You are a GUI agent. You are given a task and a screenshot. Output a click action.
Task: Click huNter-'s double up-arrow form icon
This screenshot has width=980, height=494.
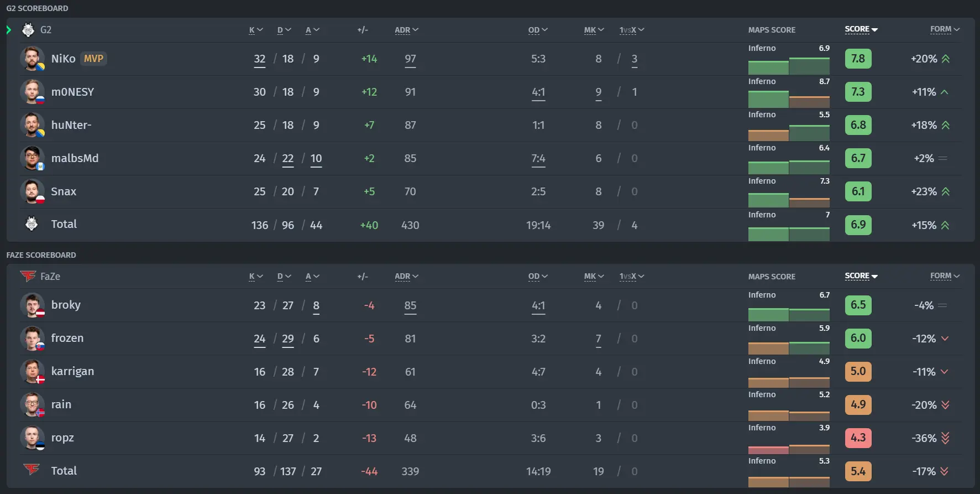[946, 125]
